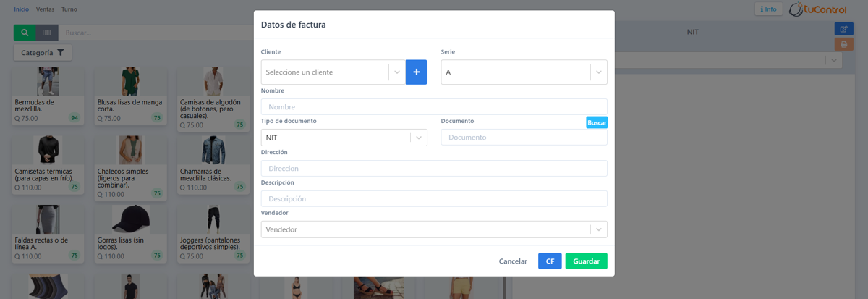Viewport: 868px width, 299px height.
Task: Click the Inicio menu item
Action: [x=22, y=9]
